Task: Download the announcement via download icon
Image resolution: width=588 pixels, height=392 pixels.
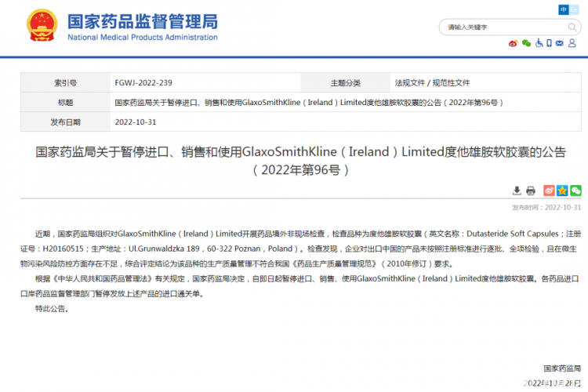Action: coord(517,191)
